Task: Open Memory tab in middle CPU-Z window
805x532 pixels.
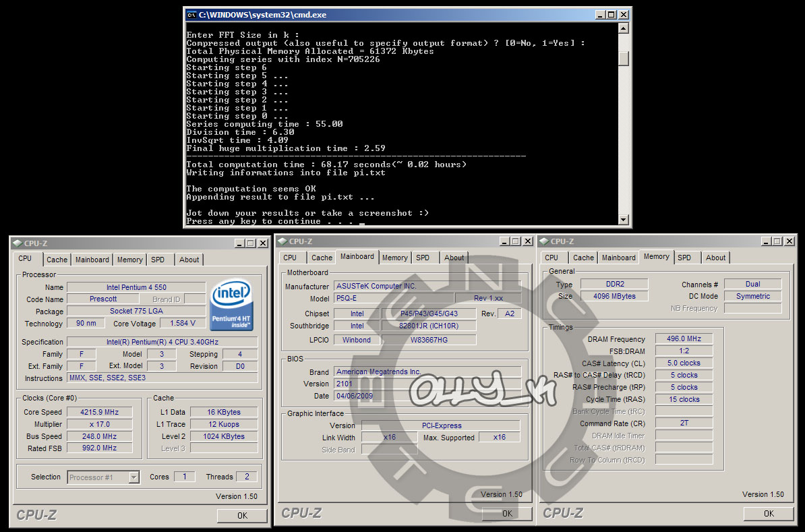Action: 395,258
